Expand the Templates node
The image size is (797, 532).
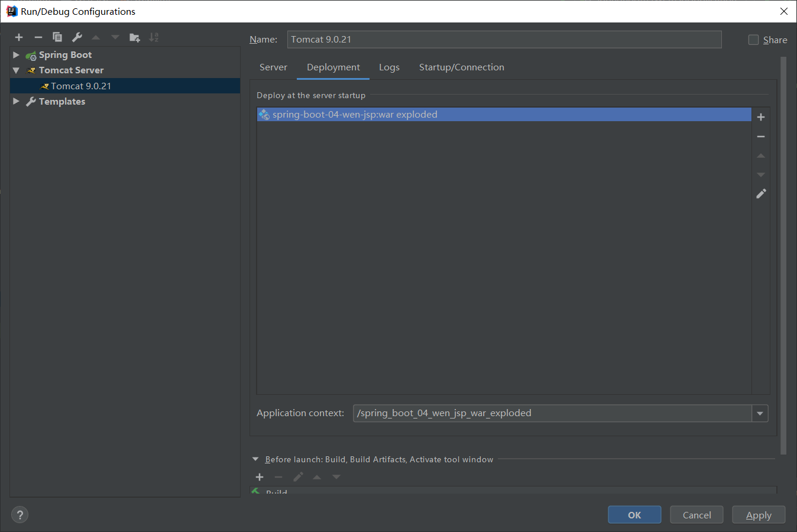coord(16,102)
